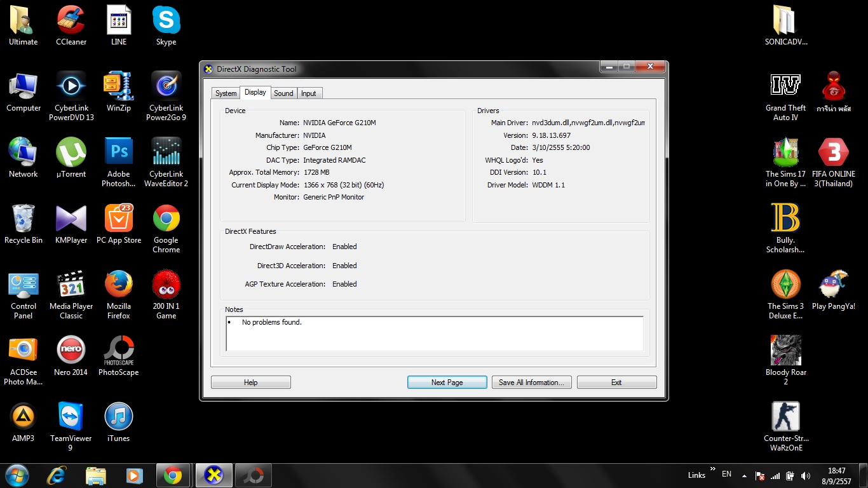The image size is (868, 488).
Task: Click the 1728 MB memory value
Action: click(316, 172)
